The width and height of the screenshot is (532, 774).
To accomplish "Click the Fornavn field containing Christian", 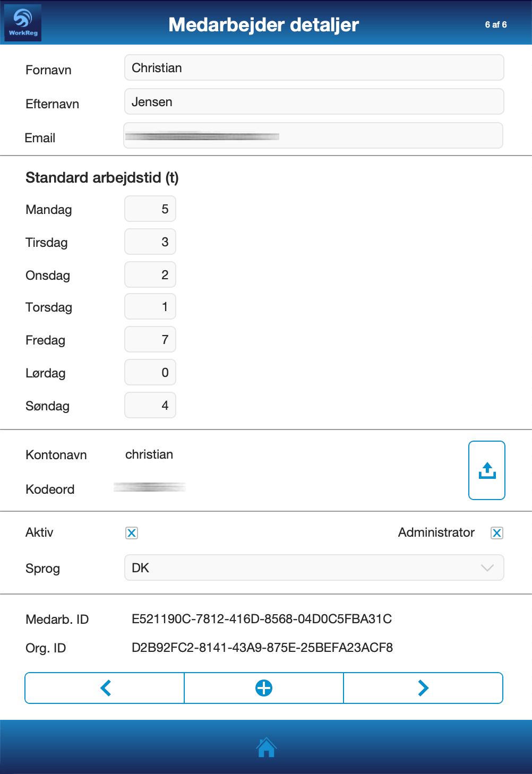I will 314,68.
